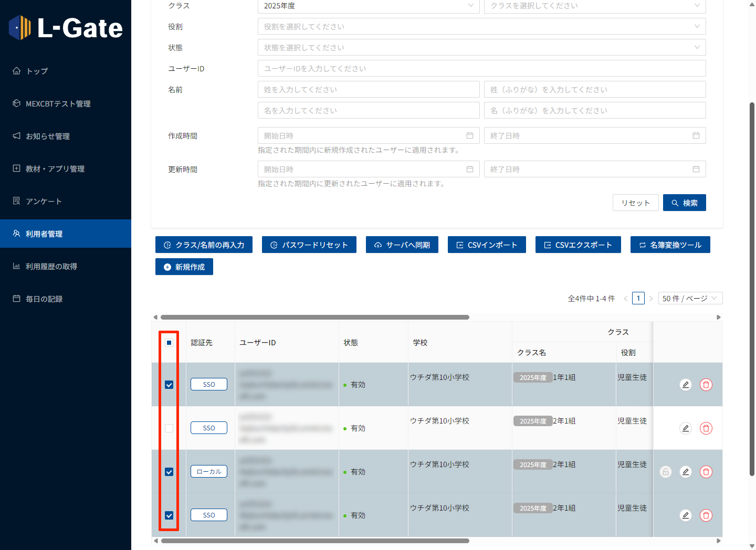Click the 検索 search button

coord(684,203)
